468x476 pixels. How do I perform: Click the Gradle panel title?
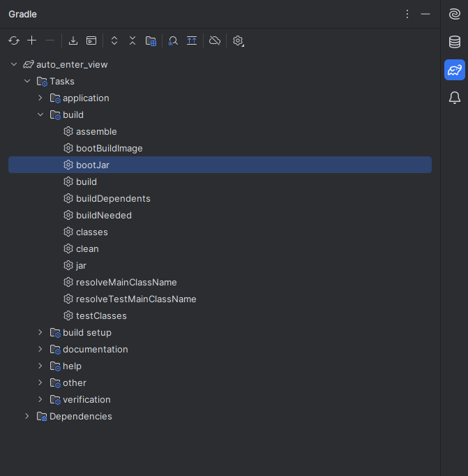(x=22, y=14)
